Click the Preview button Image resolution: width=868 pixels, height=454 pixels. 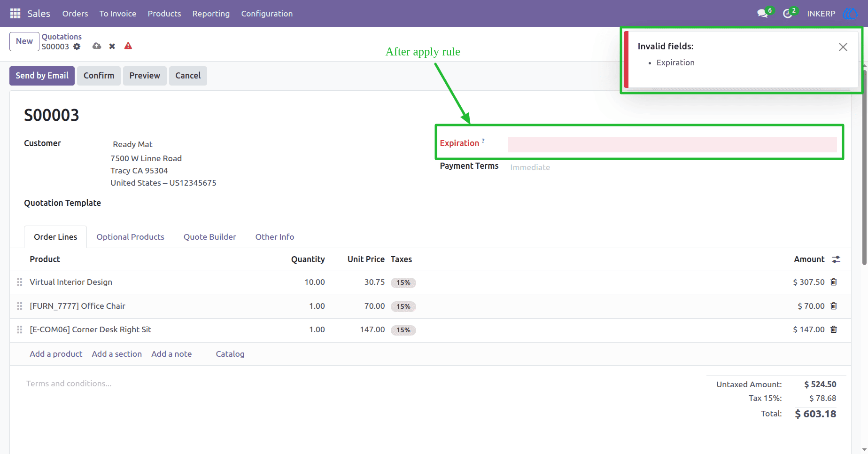click(x=145, y=76)
